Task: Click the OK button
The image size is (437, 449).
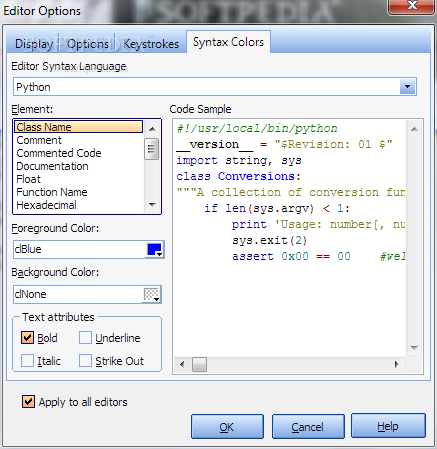Action: coord(227,427)
